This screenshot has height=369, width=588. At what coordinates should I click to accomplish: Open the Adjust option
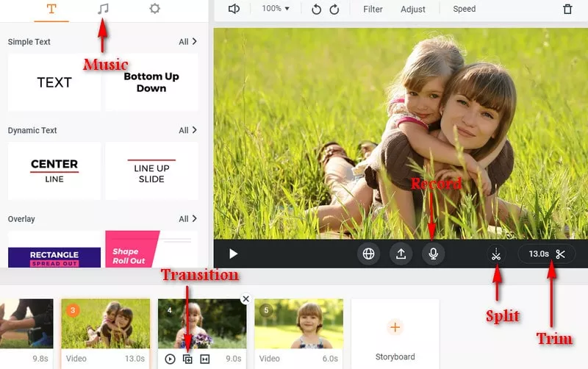[413, 9]
